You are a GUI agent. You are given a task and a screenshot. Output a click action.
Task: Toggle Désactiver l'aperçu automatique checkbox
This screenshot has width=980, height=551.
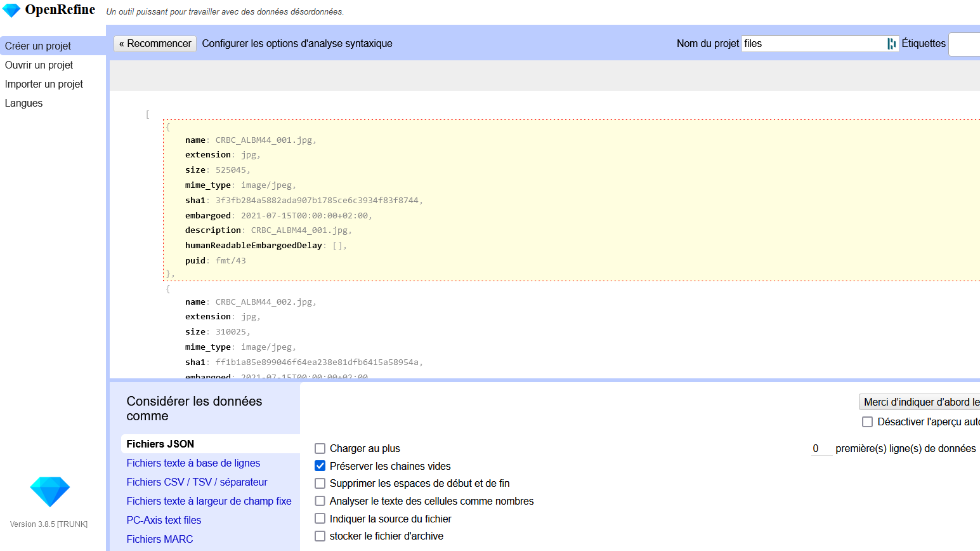pyautogui.click(x=867, y=422)
